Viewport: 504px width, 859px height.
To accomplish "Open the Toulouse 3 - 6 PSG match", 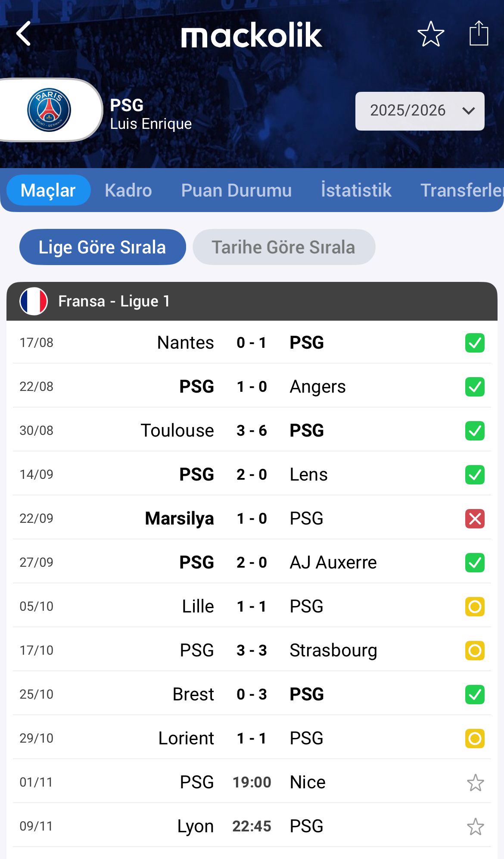I will click(x=252, y=431).
